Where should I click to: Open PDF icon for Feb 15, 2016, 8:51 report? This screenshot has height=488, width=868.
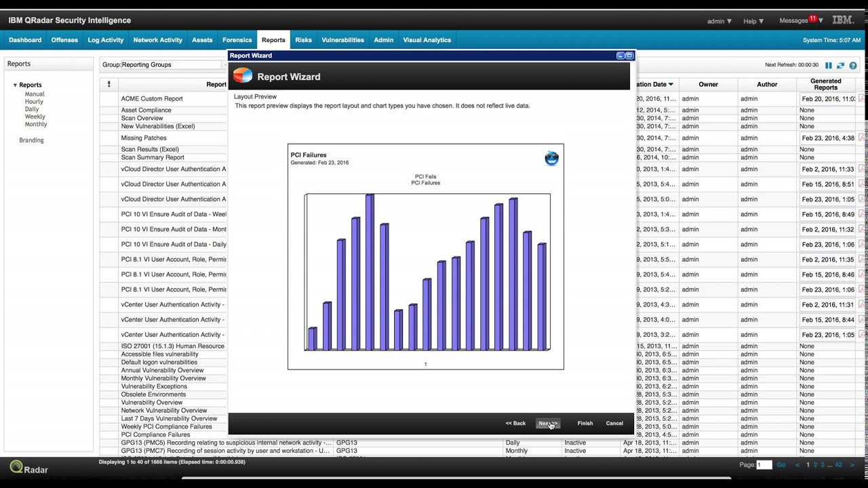click(862, 184)
